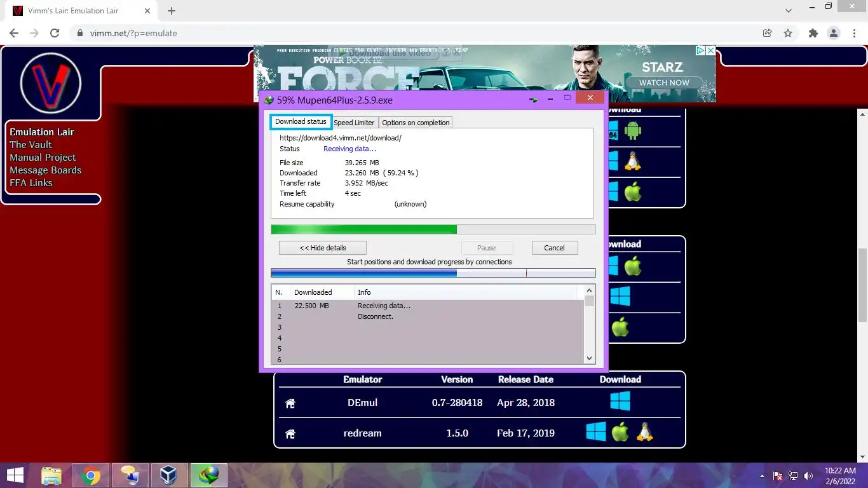This screenshot has height=488, width=868.
Task: Click the DEmul emulator name
Action: (x=362, y=403)
